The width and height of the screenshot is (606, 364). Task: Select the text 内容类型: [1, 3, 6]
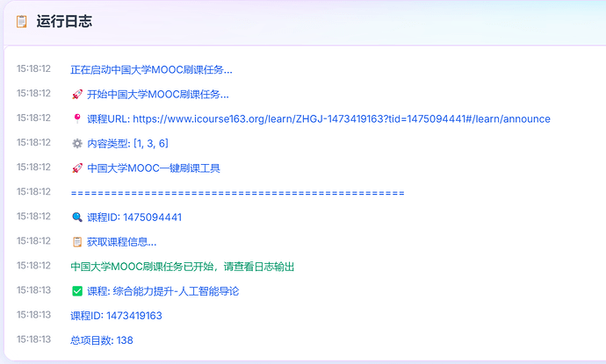[x=128, y=144]
